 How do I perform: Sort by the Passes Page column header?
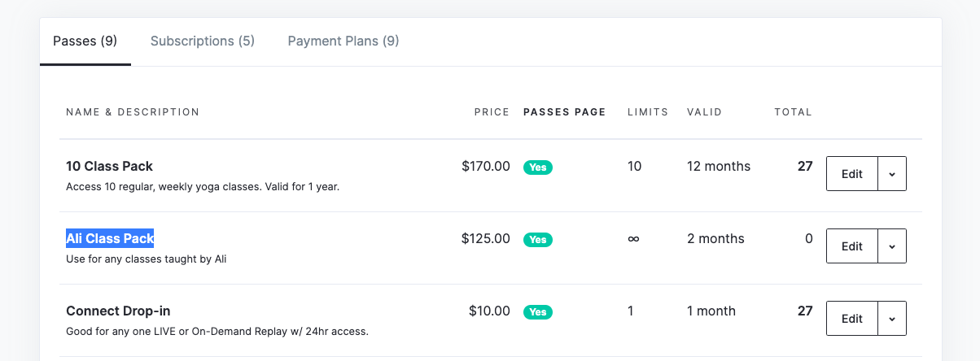(564, 112)
